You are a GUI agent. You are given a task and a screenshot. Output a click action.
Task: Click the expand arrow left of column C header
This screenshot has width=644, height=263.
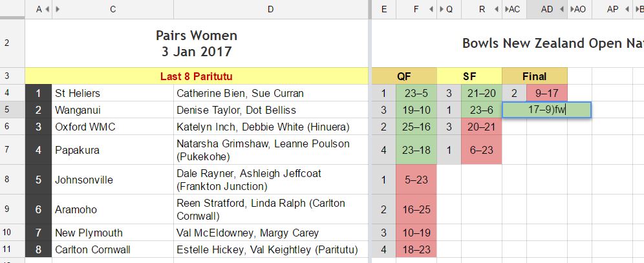[57, 9]
